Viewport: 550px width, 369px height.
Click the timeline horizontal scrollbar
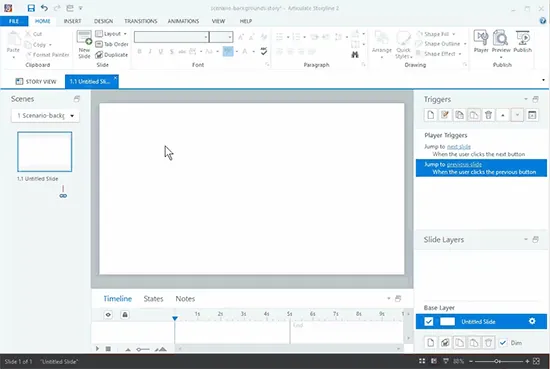pos(290,349)
